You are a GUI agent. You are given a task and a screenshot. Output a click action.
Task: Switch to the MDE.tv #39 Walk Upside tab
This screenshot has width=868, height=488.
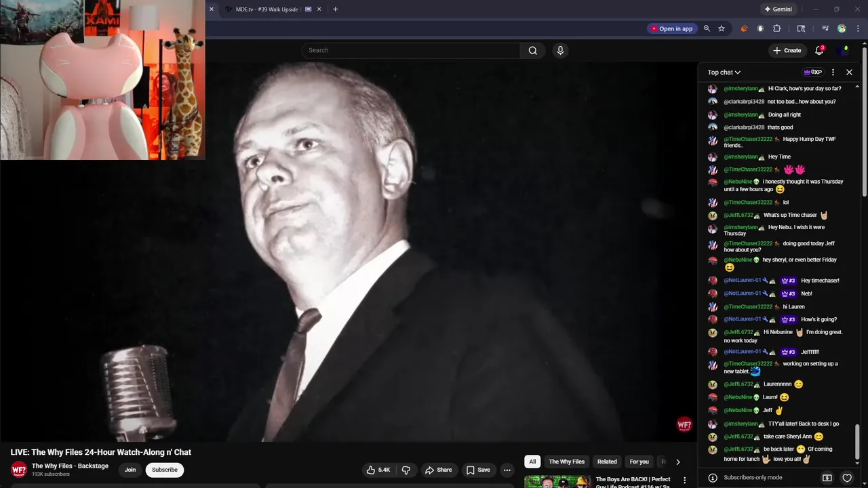[x=268, y=9]
